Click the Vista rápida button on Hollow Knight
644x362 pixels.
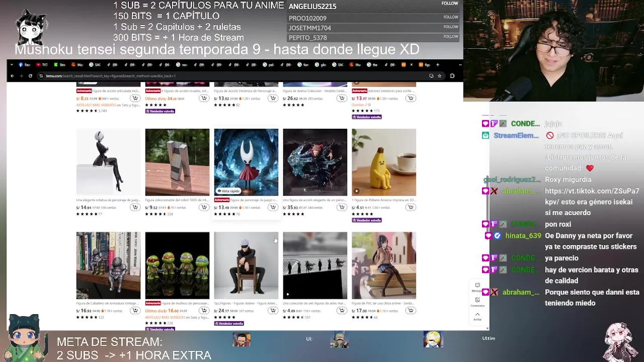[x=228, y=191]
